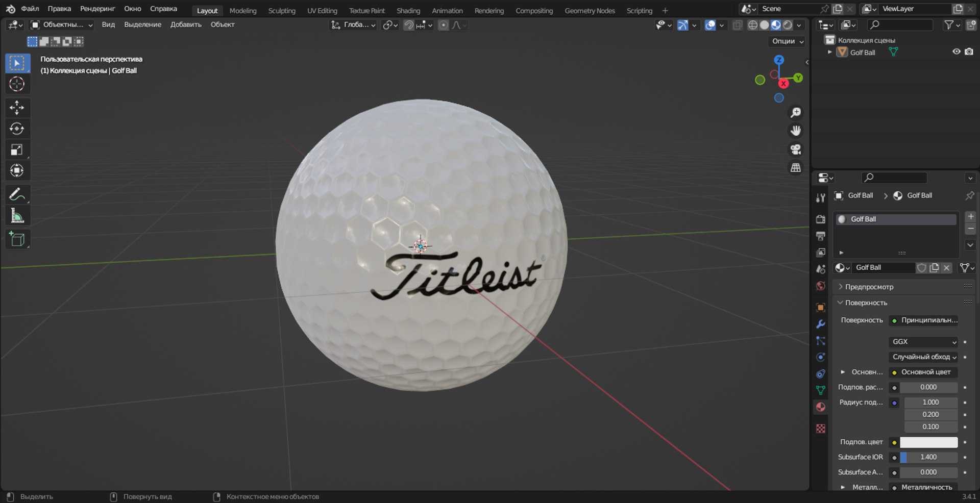Open the Object Constraints properties tab
Viewport: 980px width, 503px height.
(x=821, y=374)
